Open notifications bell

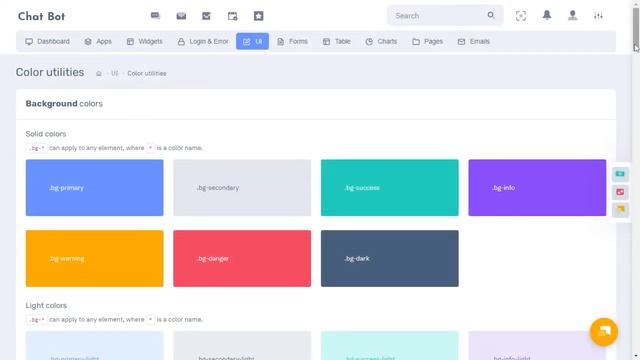coord(547,16)
